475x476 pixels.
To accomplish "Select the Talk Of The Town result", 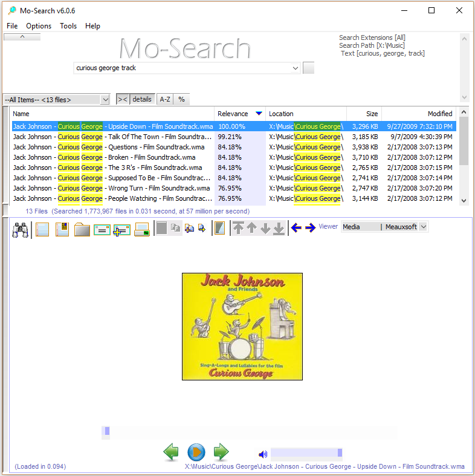I will coord(234,137).
